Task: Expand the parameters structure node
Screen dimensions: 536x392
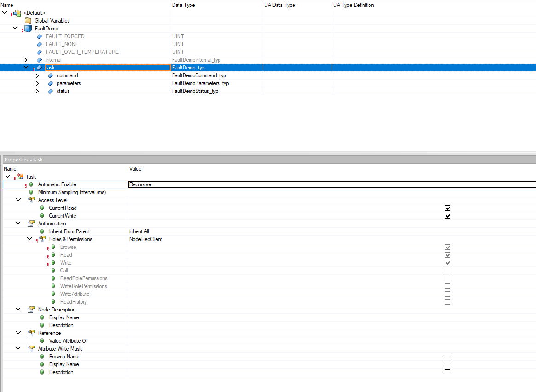Action: tap(37, 84)
